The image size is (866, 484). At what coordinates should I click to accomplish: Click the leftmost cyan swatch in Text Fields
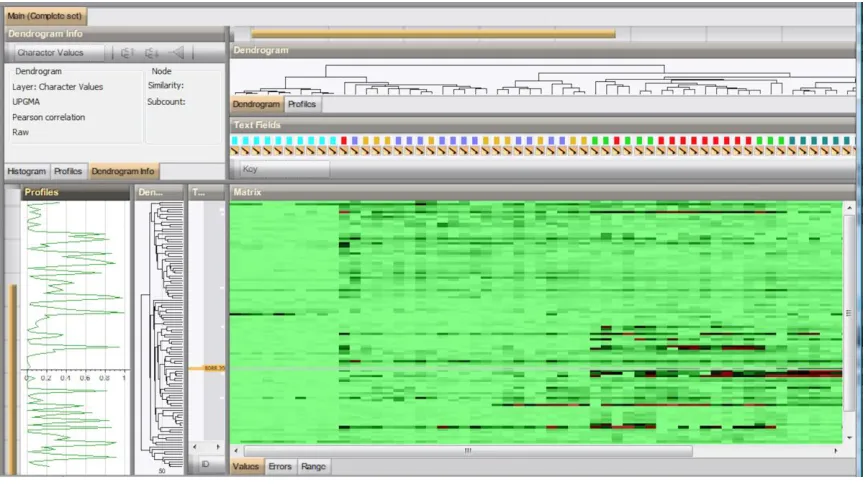(235, 140)
